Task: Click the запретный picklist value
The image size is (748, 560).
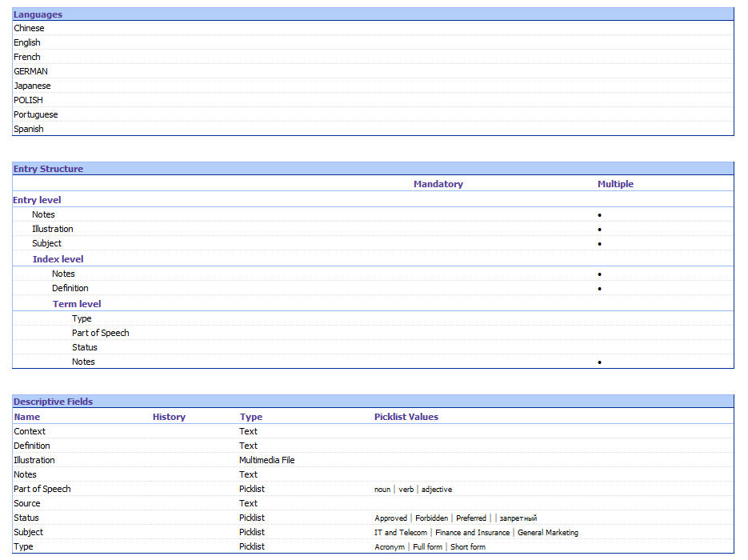Action: coord(518,518)
